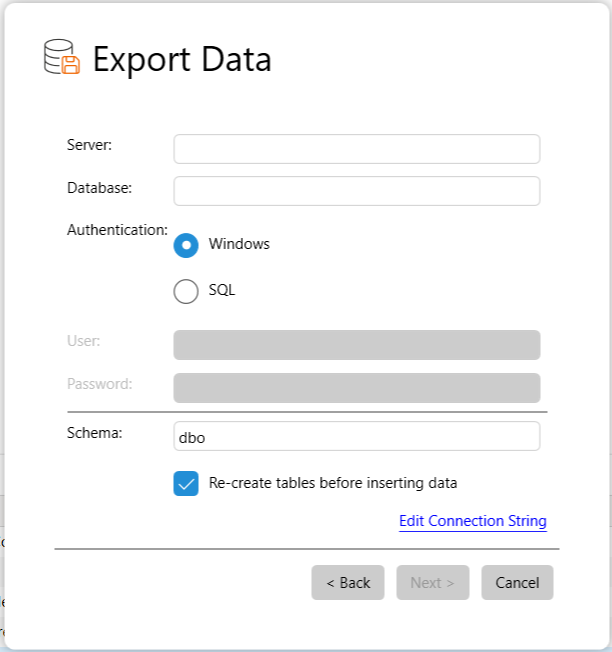The height and width of the screenshot is (652, 612).
Task: Cancel the export dialog
Action: pos(517,583)
